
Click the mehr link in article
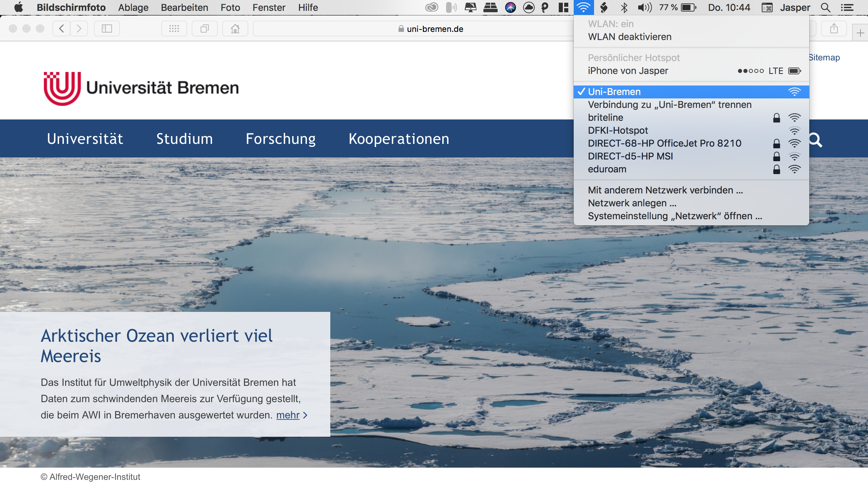[x=288, y=415]
